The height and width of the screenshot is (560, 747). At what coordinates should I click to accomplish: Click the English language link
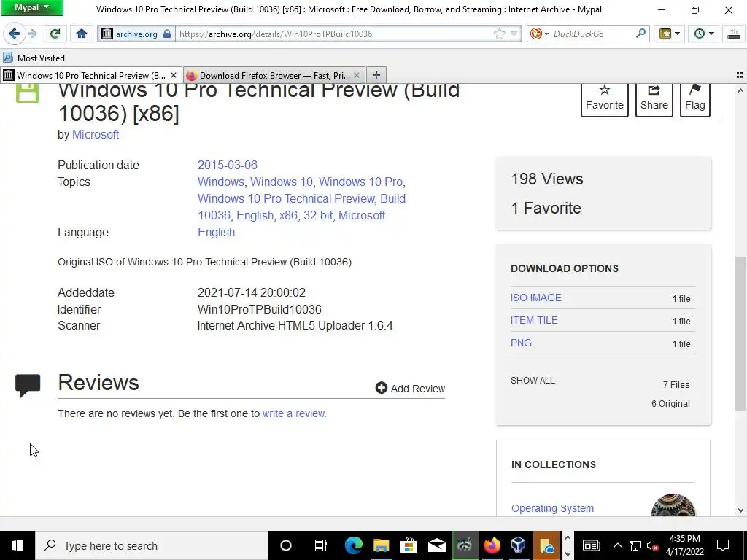[216, 233]
